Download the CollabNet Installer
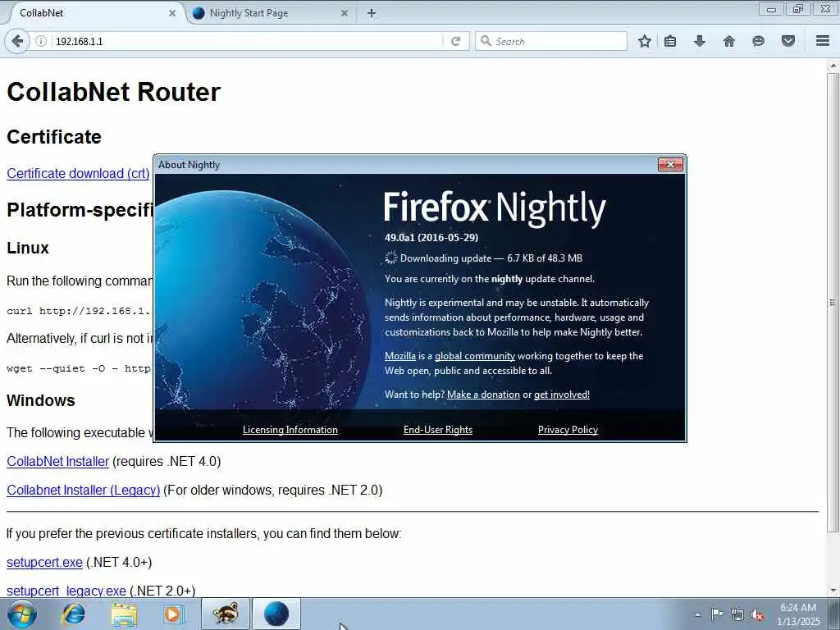840x630 pixels. tap(58, 461)
